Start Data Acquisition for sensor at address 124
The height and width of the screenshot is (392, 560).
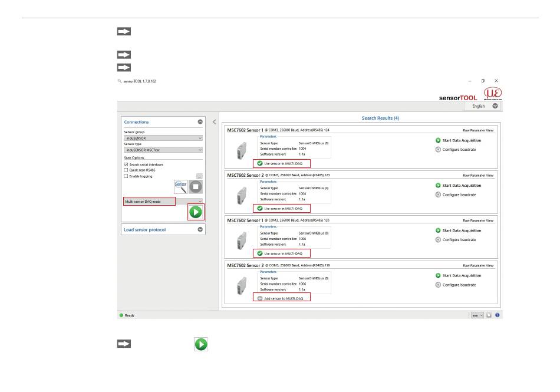458,140
